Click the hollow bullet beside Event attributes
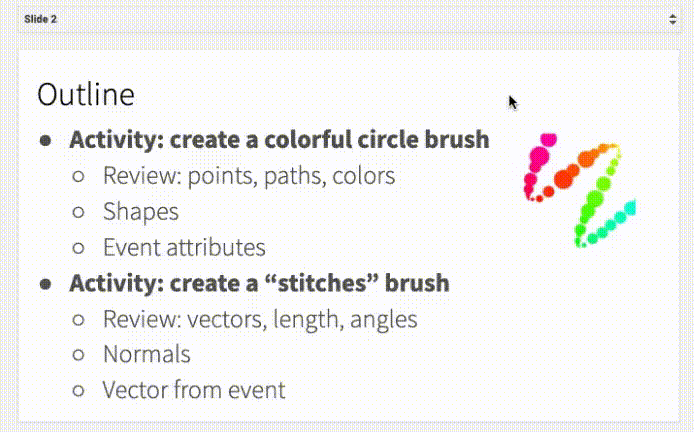694x432 pixels. click(x=78, y=249)
